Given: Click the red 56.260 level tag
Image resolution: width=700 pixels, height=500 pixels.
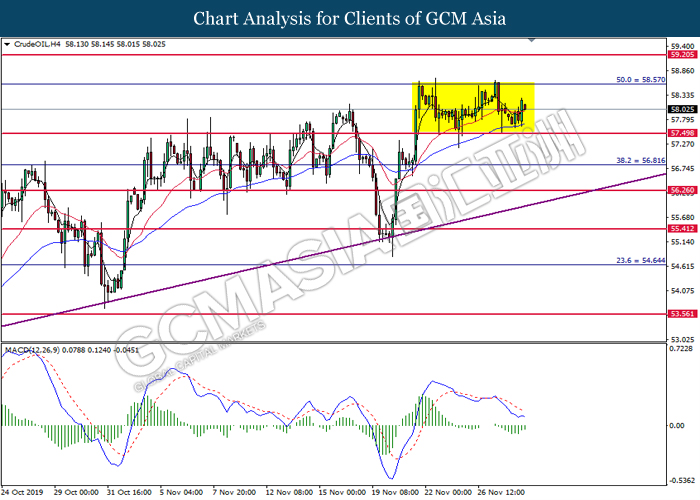Looking at the screenshot, I should pos(682,191).
